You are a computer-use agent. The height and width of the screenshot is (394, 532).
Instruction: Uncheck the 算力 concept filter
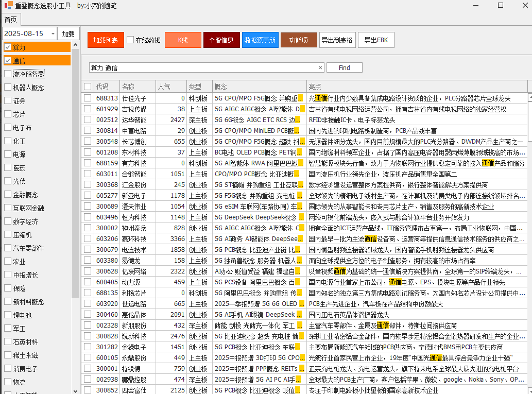[x=7, y=46]
